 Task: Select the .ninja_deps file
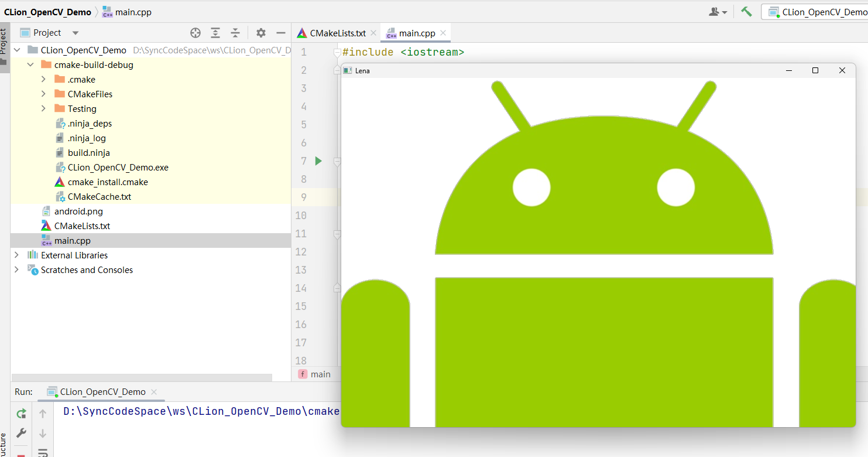click(90, 123)
